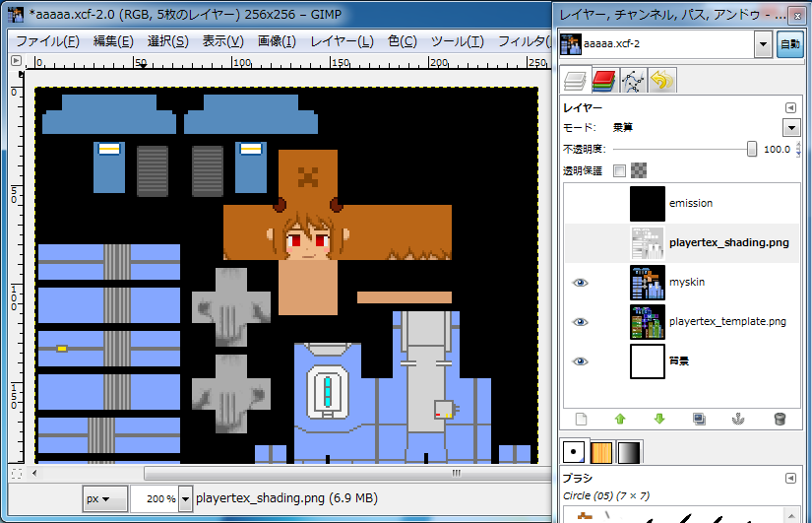The width and height of the screenshot is (812, 523).
Task: Open the Layers panel configuration menu arrow
Action: (790, 107)
